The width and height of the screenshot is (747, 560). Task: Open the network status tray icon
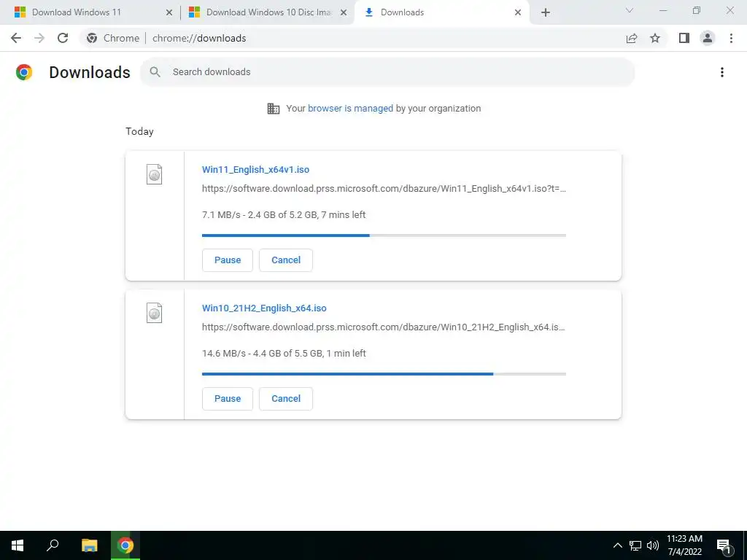click(x=635, y=545)
